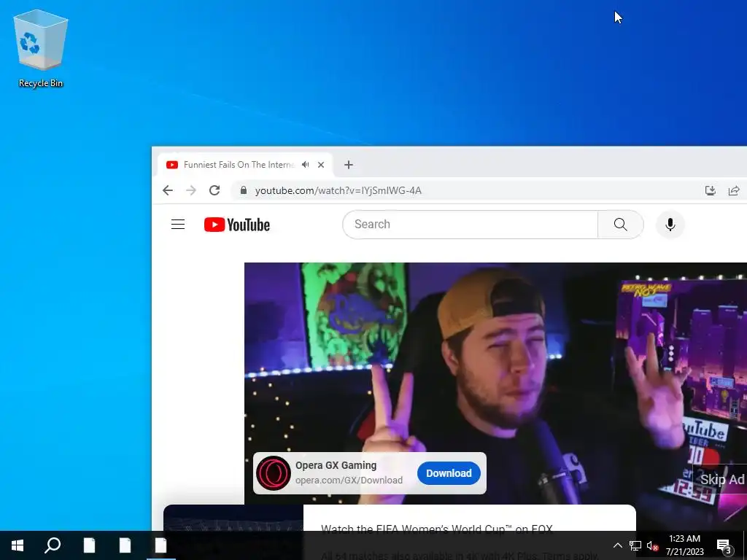Image resolution: width=747 pixels, height=560 pixels.
Task: Visit opera.com/GX/Download ad link
Action: pyautogui.click(x=349, y=480)
